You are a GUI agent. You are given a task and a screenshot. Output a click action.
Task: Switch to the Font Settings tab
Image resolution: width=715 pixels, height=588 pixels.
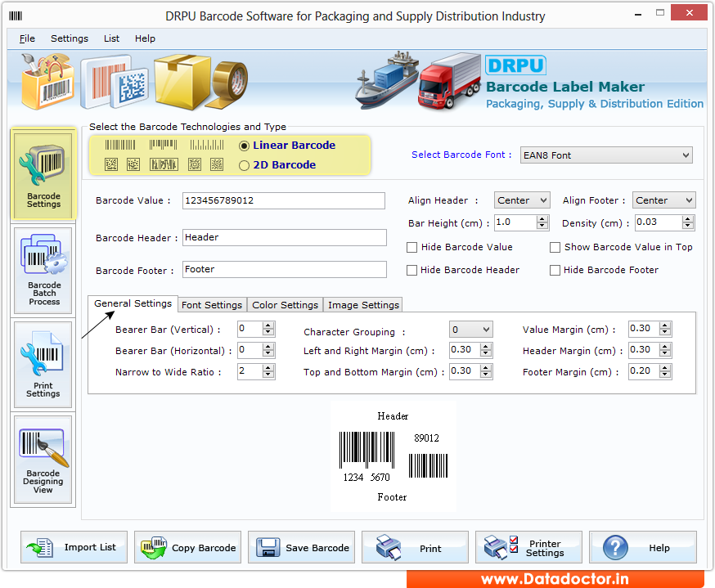point(212,305)
